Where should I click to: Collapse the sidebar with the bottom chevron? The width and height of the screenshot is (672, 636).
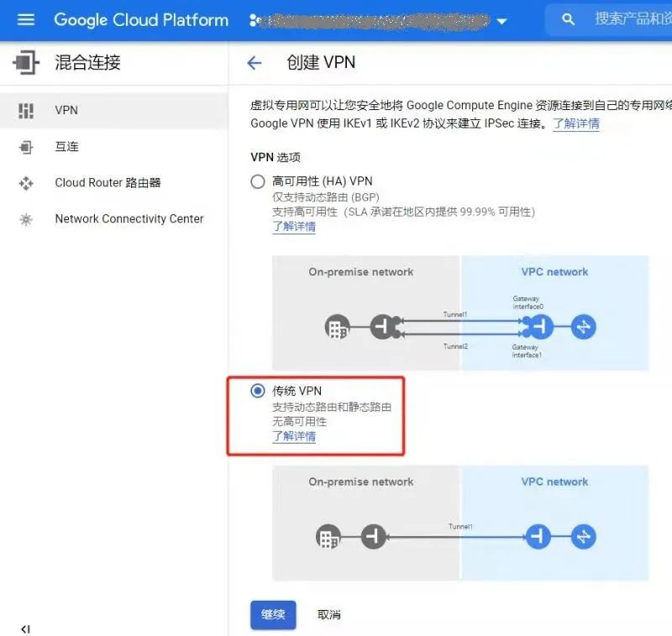25,628
